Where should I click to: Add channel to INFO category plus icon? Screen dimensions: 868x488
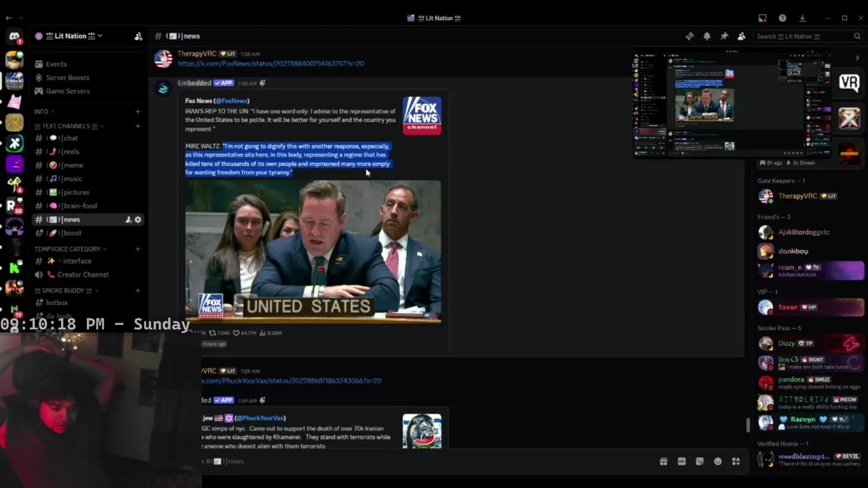[138, 112]
